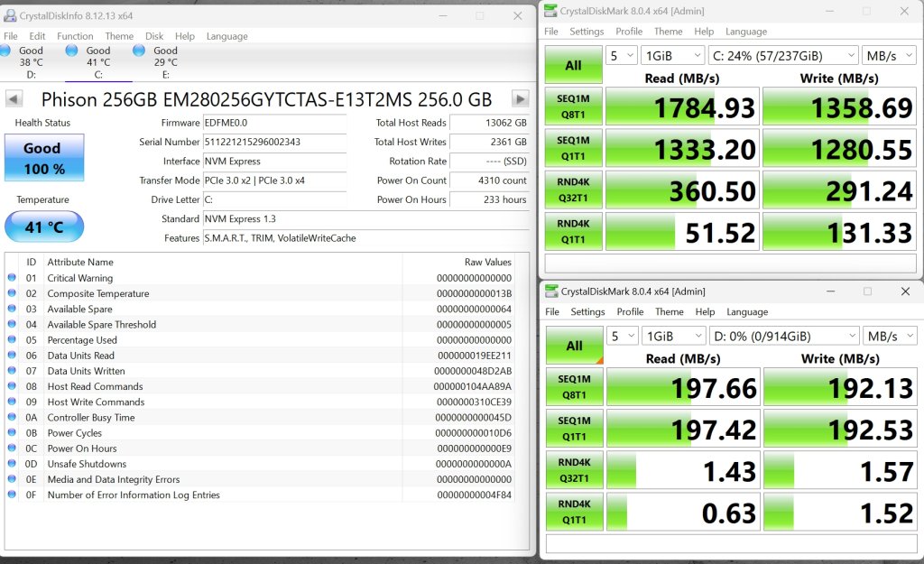Click the 0.63 RND4K Q1T1 read result
Screen dimensions: 924x564
[x=684, y=512]
